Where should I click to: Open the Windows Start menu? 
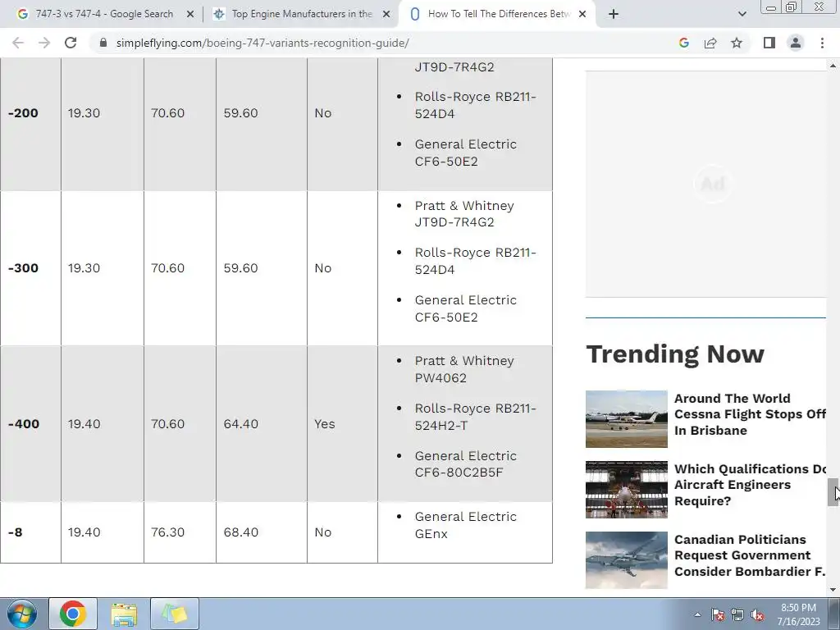(21, 614)
